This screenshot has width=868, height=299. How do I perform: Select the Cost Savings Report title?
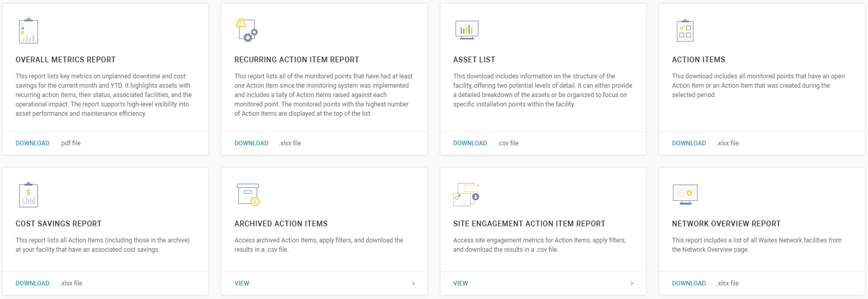point(58,224)
